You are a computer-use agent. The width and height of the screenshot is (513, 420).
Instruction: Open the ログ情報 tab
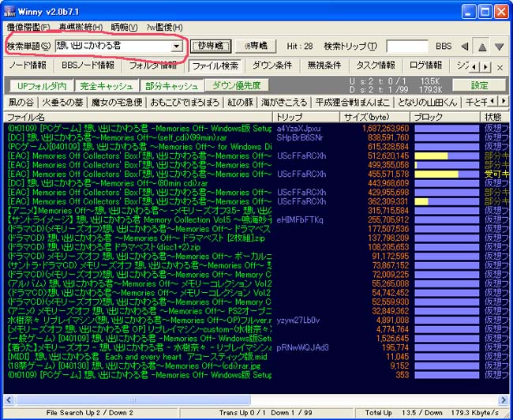pyautogui.click(x=425, y=66)
